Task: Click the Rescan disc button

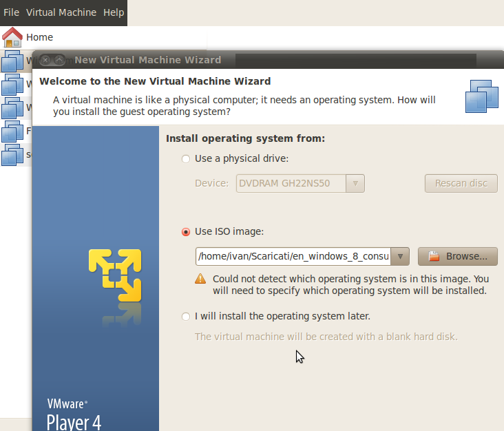Action: (461, 184)
